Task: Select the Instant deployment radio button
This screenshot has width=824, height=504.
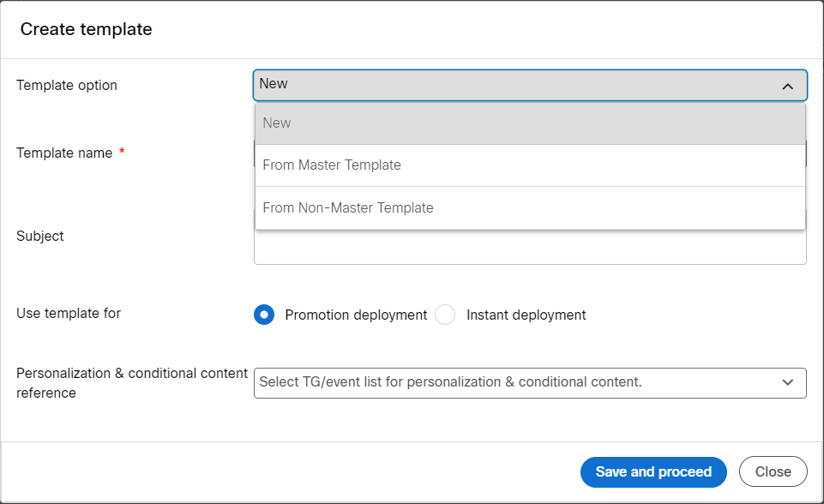Action: [x=445, y=315]
